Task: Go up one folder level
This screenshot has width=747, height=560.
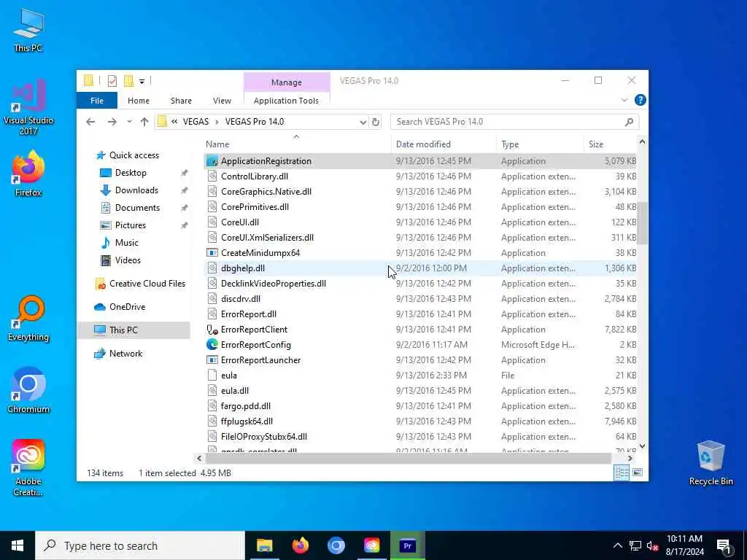Action: (x=144, y=122)
